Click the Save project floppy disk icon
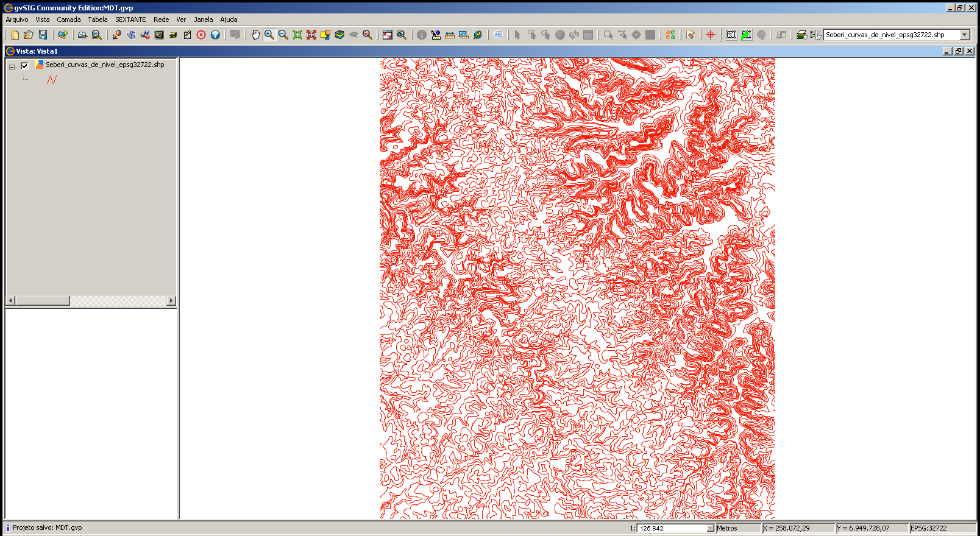Image resolution: width=980 pixels, height=536 pixels. point(43,35)
